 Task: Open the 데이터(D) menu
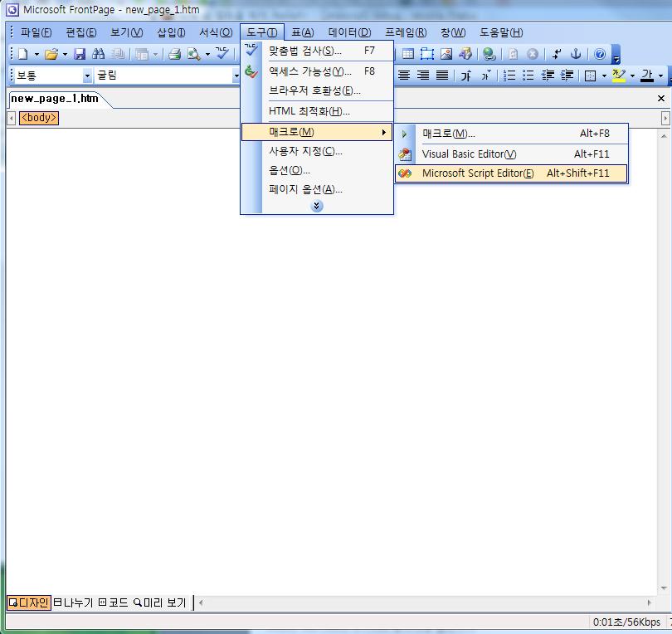(x=350, y=32)
